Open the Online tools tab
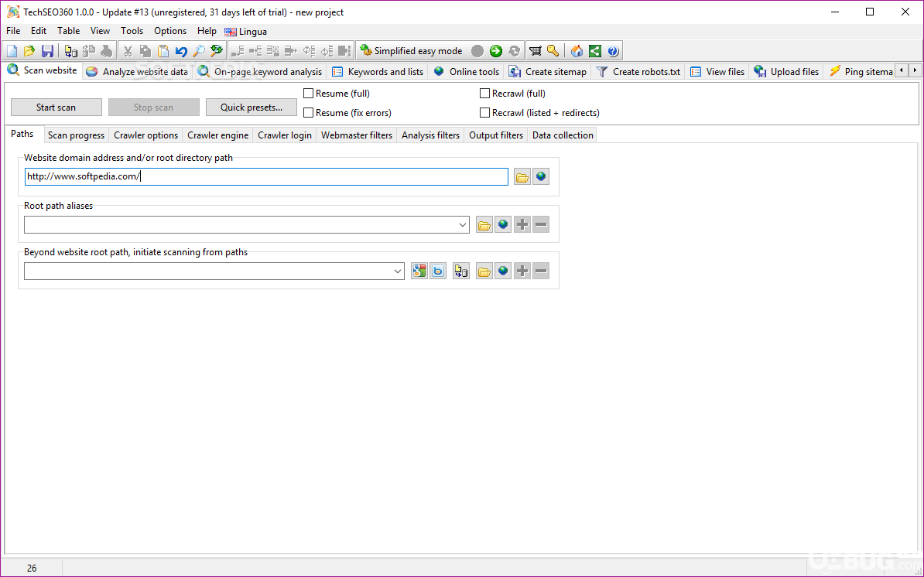 (x=467, y=72)
